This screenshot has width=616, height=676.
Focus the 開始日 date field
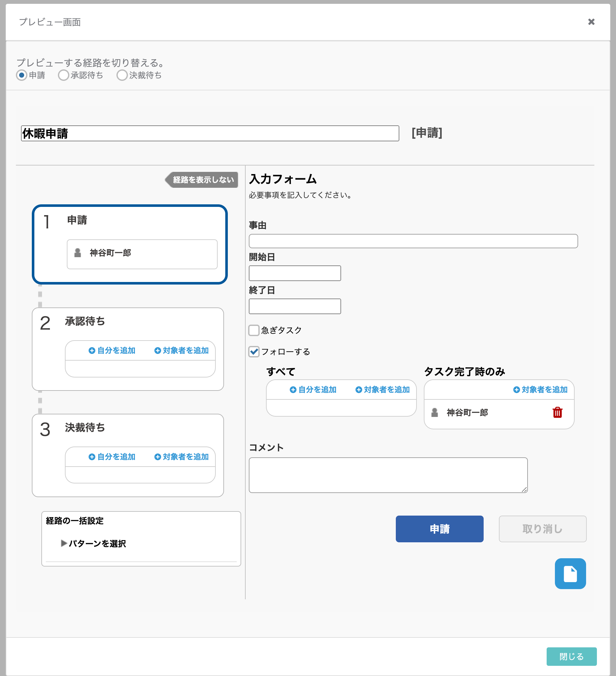point(295,273)
